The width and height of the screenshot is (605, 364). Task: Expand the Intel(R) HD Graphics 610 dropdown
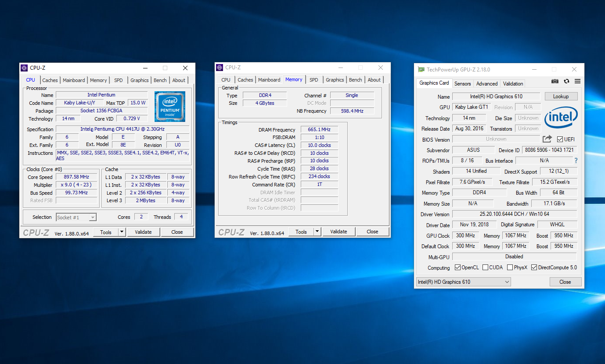pyautogui.click(x=507, y=282)
